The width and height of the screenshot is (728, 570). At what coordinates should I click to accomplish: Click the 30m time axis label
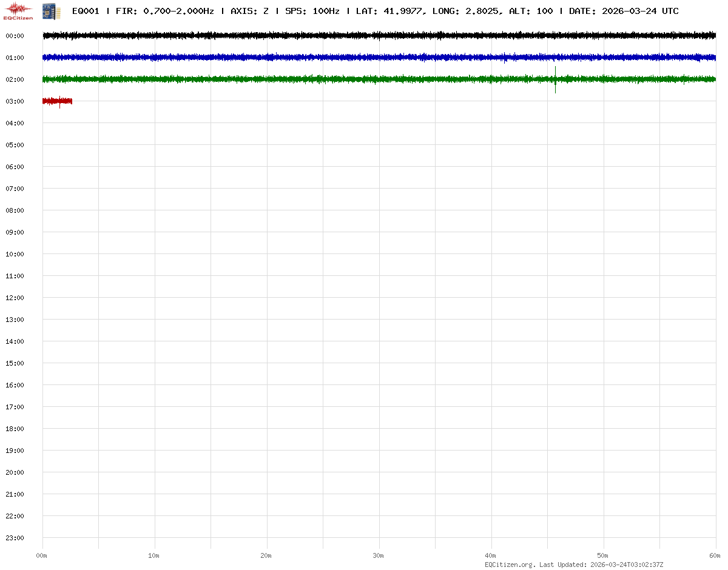coord(379,555)
